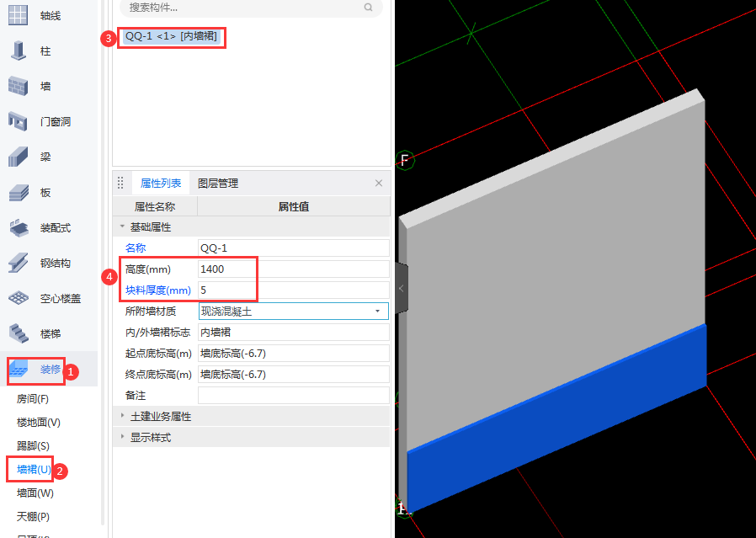Select the 空心楼盖 hollow floor icon
756x538 pixels.
tap(18, 298)
